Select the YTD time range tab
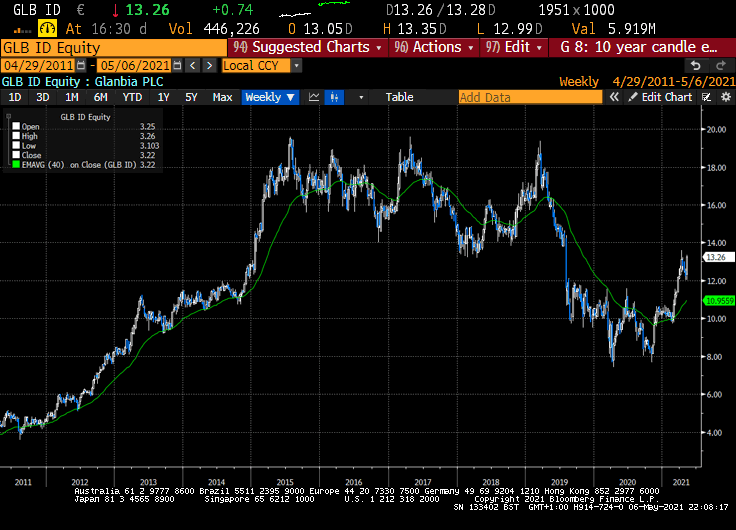 click(131, 97)
